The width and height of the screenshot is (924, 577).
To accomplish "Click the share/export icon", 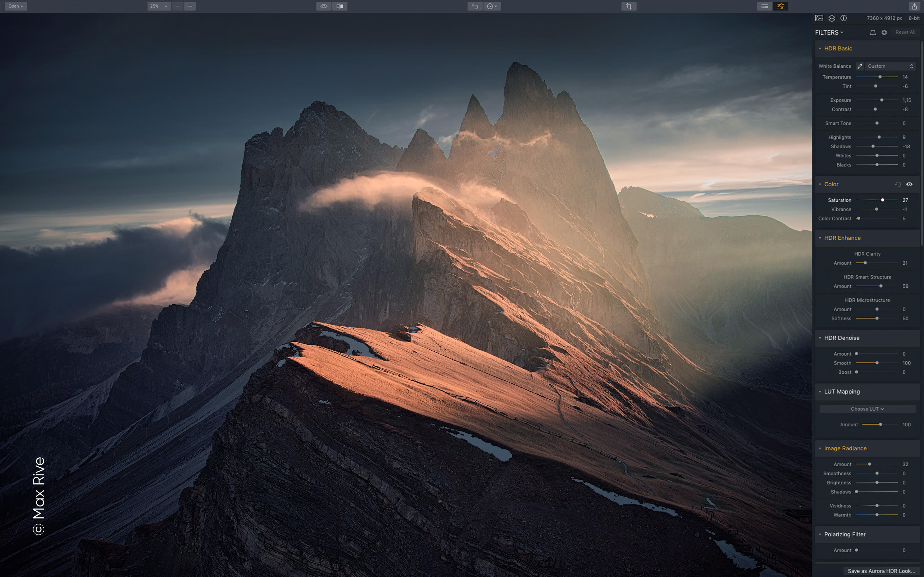I will [914, 6].
